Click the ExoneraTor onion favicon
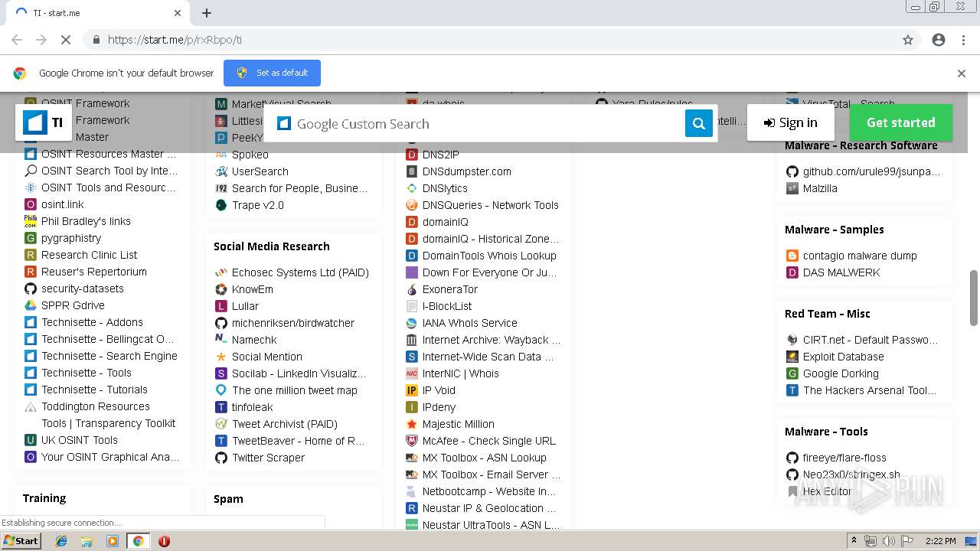 click(x=412, y=289)
